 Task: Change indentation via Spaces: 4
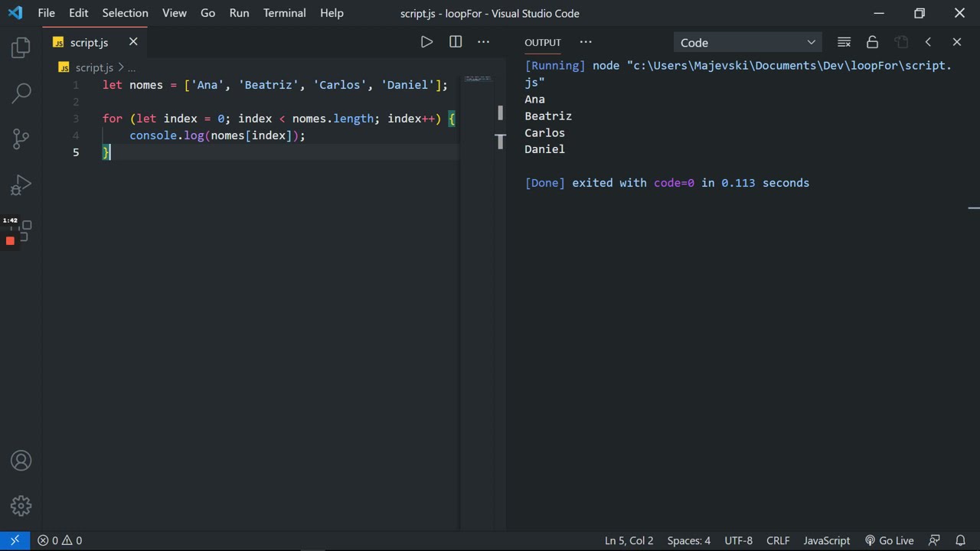(x=688, y=540)
